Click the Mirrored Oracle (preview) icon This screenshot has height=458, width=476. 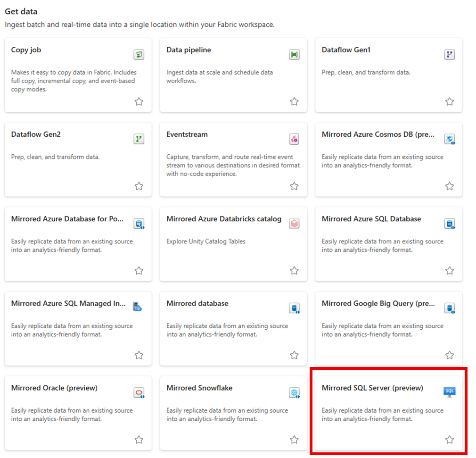(139, 392)
